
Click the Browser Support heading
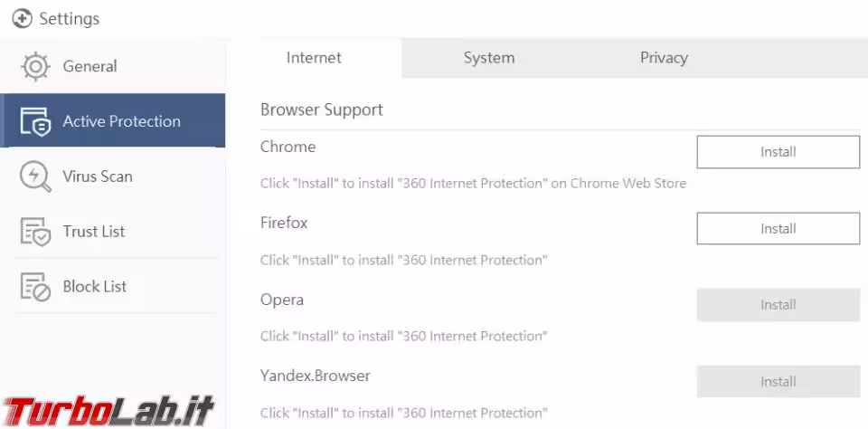322,110
